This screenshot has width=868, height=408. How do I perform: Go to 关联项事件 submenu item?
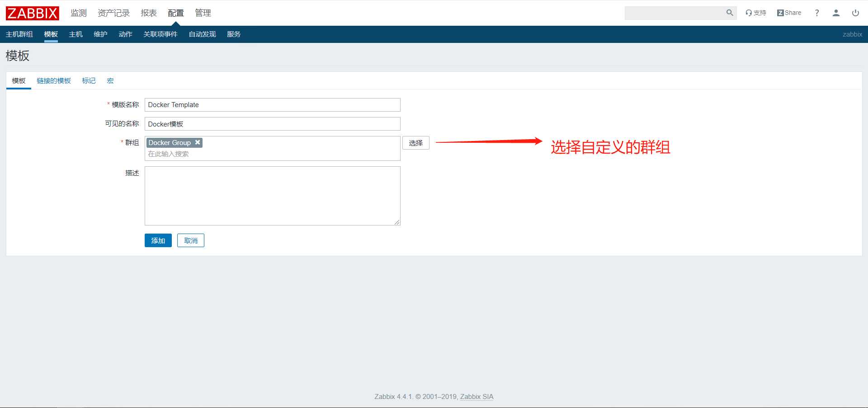point(160,34)
